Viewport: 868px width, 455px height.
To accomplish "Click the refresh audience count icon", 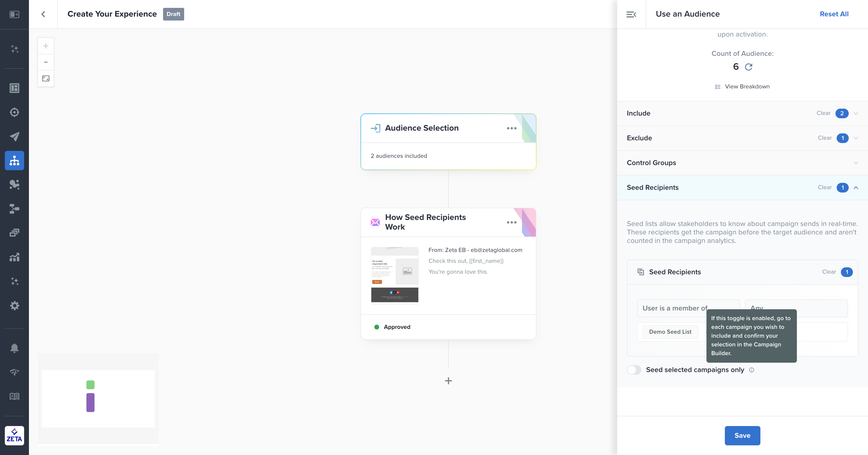I will point(749,67).
